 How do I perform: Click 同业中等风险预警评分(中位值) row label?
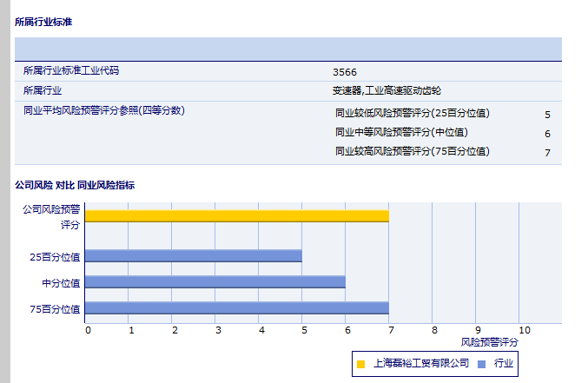pyautogui.click(x=401, y=132)
